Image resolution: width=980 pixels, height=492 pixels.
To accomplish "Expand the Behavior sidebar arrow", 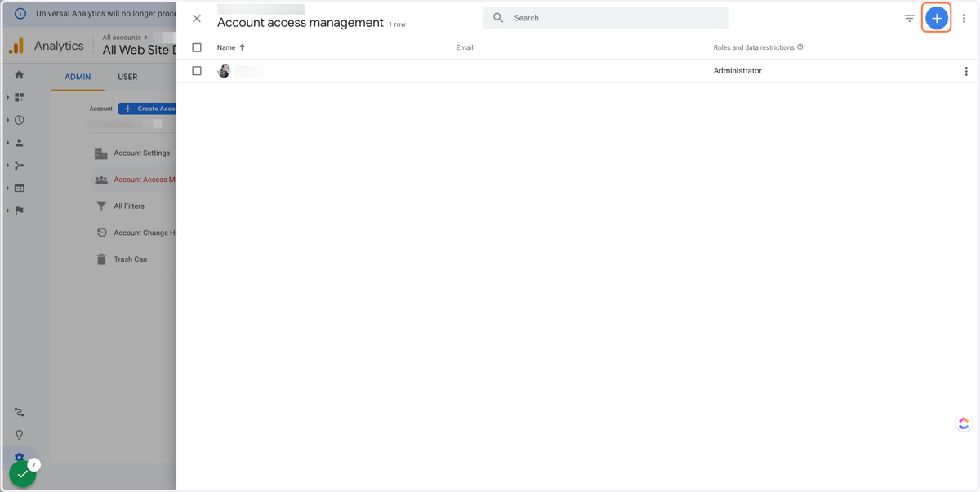I will (x=8, y=188).
